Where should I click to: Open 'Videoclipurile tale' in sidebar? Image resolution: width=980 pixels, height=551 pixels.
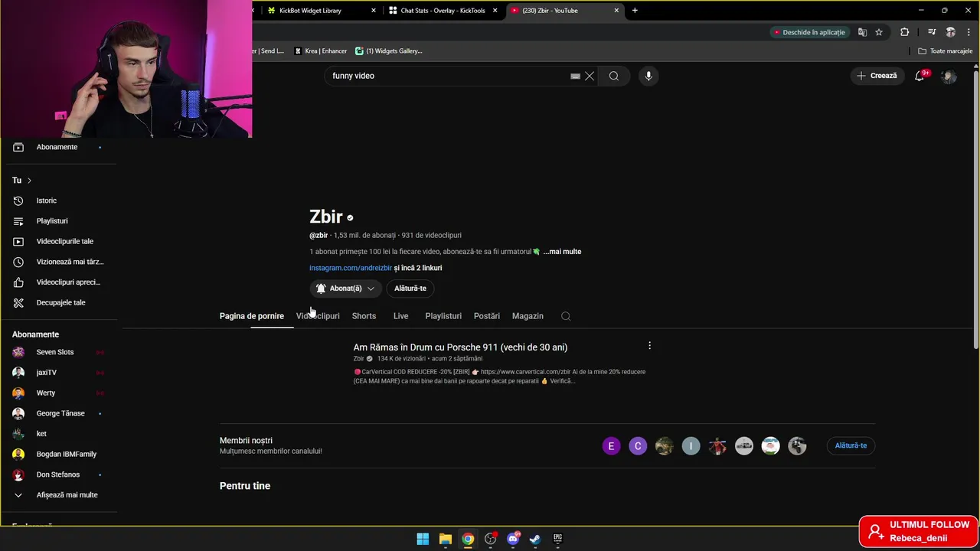(60, 241)
